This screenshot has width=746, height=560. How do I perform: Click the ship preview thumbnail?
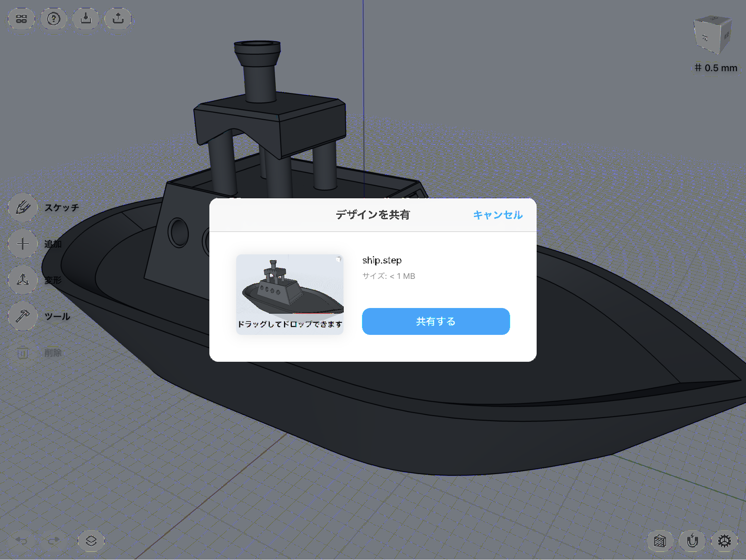pyautogui.click(x=290, y=295)
